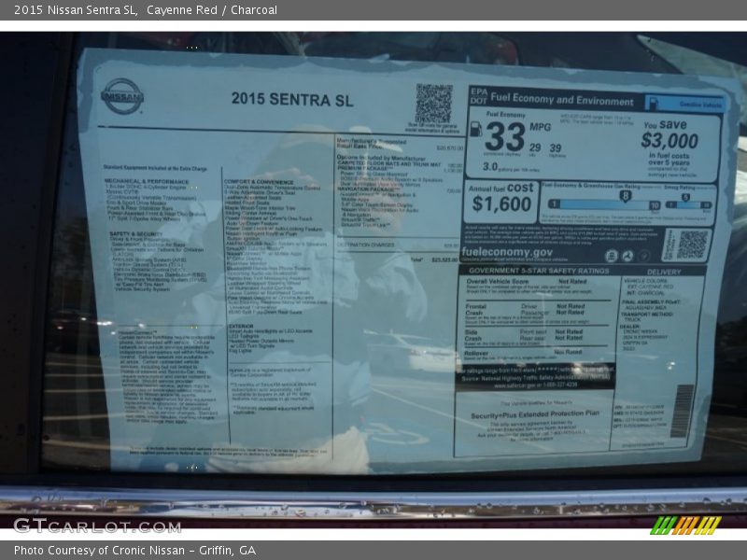Click the Side Crash label
This screenshot has height=560, width=747.
[473, 335]
